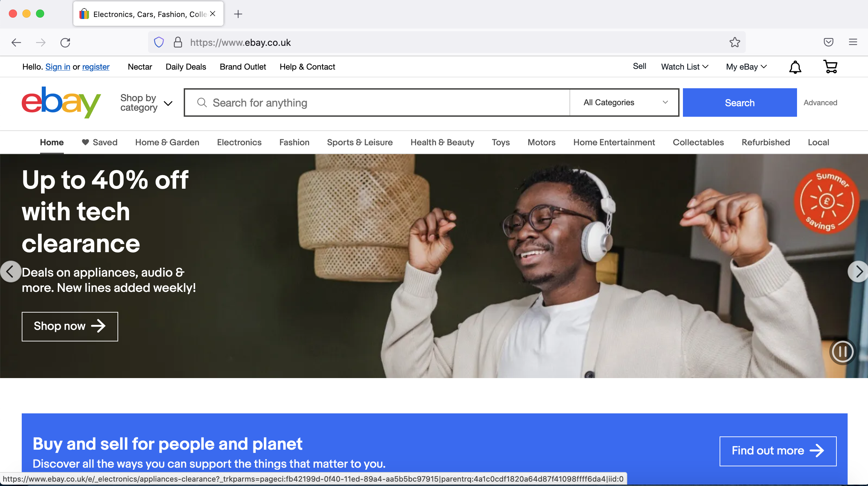Click Save to Pocket icon
This screenshot has height=486, width=868.
pyautogui.click(x=828, y=42)
